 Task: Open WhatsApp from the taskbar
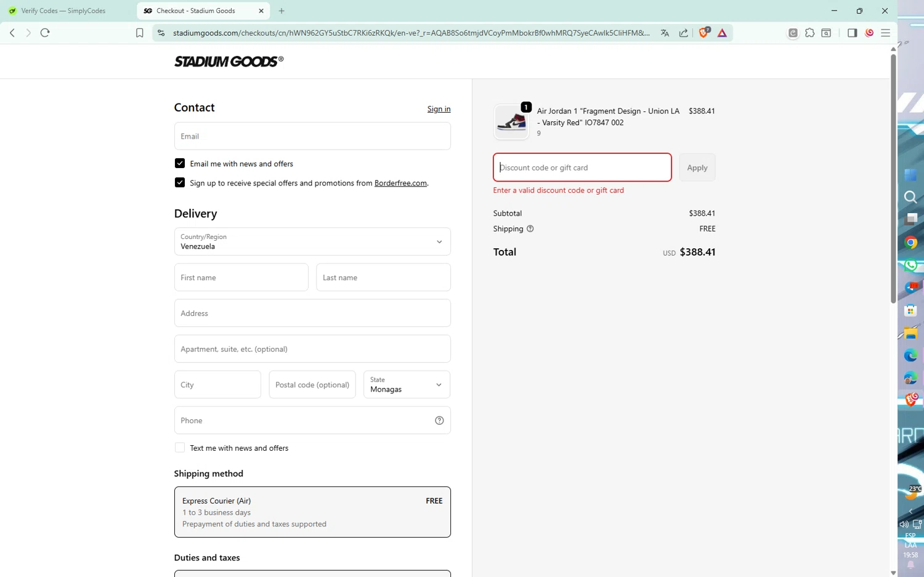(911, 265)
